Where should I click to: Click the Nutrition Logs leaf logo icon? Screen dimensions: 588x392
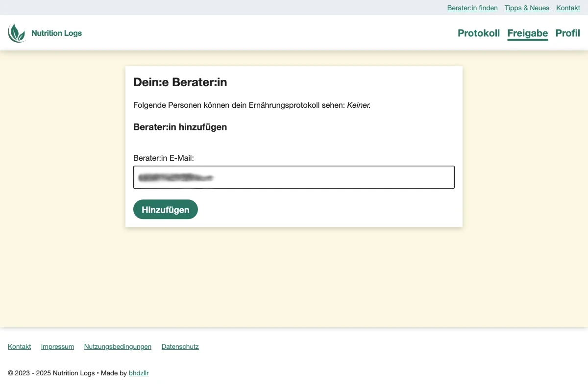(17, 32)
